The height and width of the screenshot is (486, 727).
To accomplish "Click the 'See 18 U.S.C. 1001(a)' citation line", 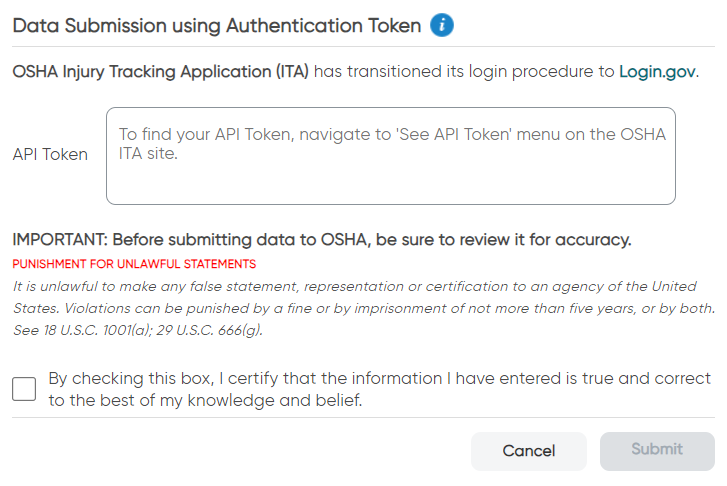I will point(138,330).
